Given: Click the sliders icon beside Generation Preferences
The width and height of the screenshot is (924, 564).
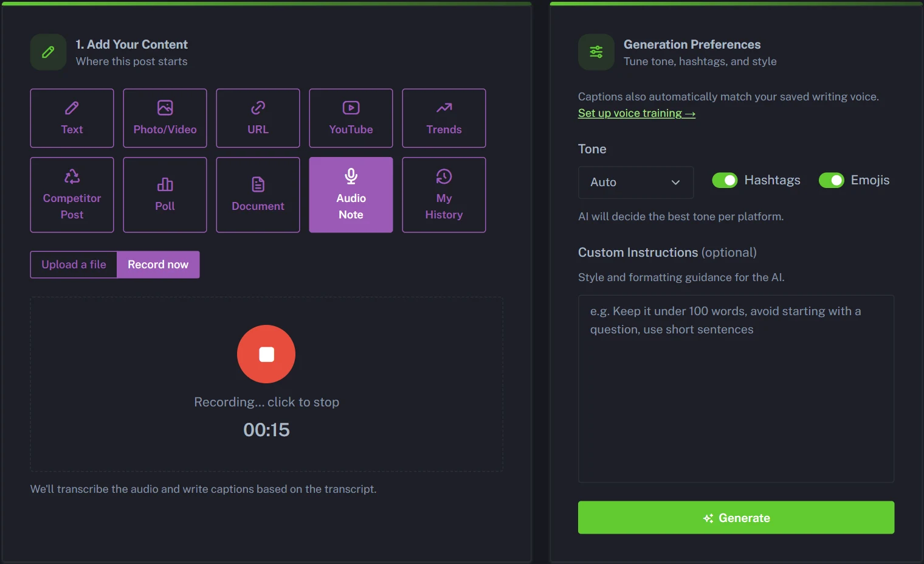Looking at the screenshot, I should (x=596, y=52).
